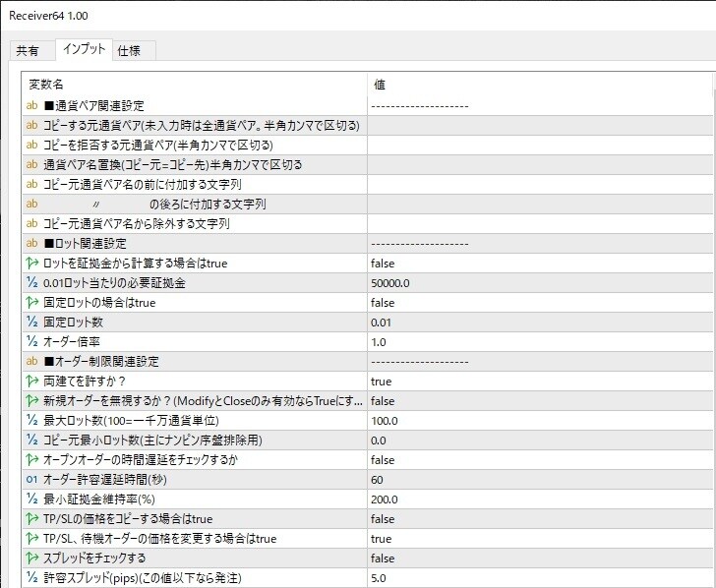Open the 仕様 tab
The image size is (716, 588).
click(x=129, y=50)
